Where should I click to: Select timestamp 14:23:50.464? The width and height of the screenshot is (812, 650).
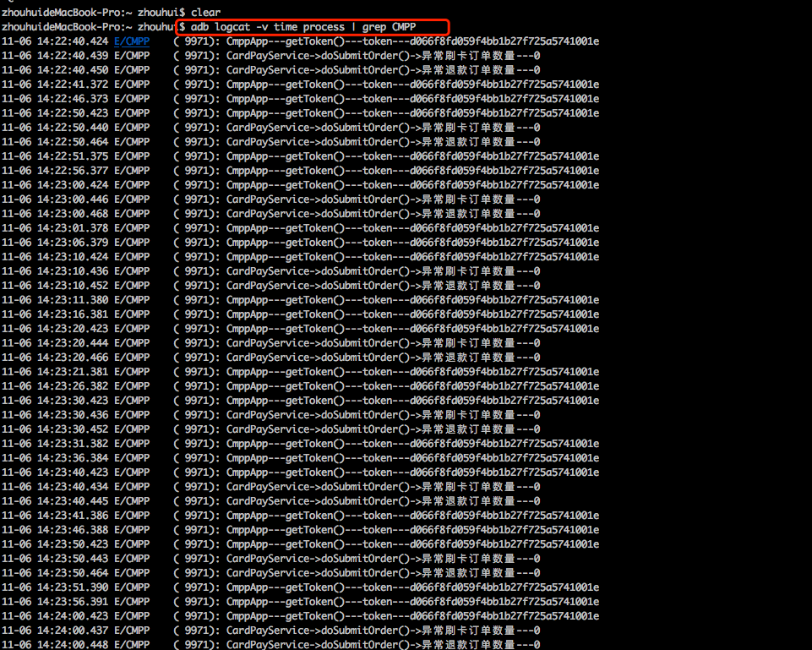click(73, 573)
